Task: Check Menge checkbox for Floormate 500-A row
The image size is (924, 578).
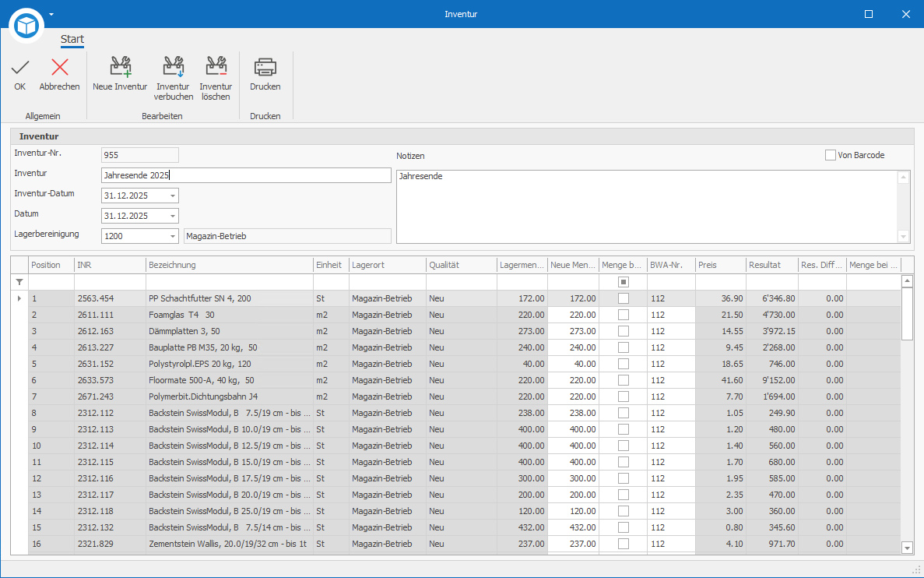Action: click(x=624, y=380)
